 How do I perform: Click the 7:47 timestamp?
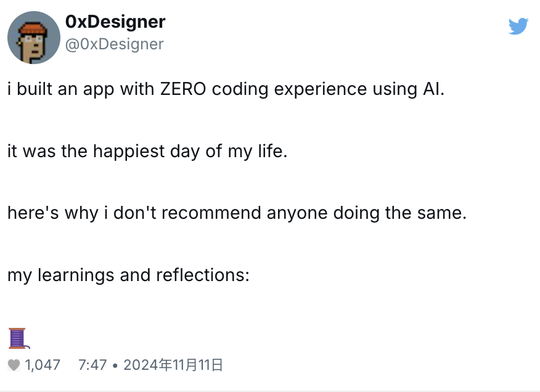(x=92, y=365)
